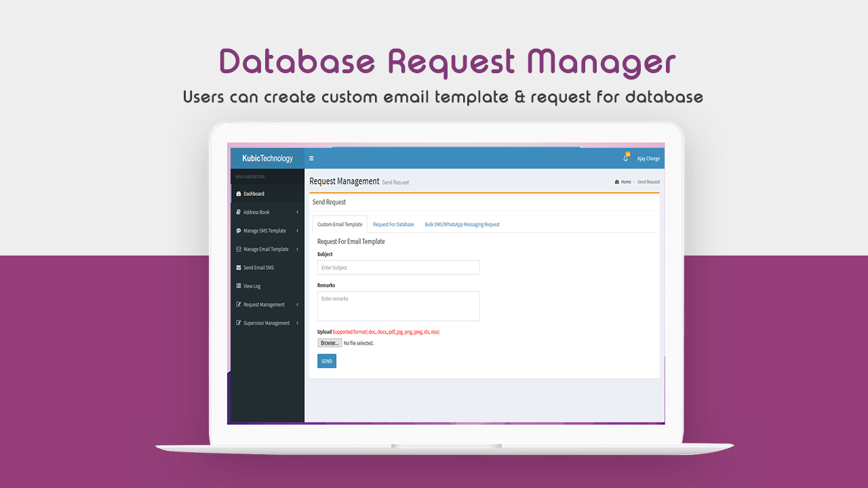This screenshot has width=868, height=488.
Task: Focus the Enter Subject input field
Action: point(398,268)
